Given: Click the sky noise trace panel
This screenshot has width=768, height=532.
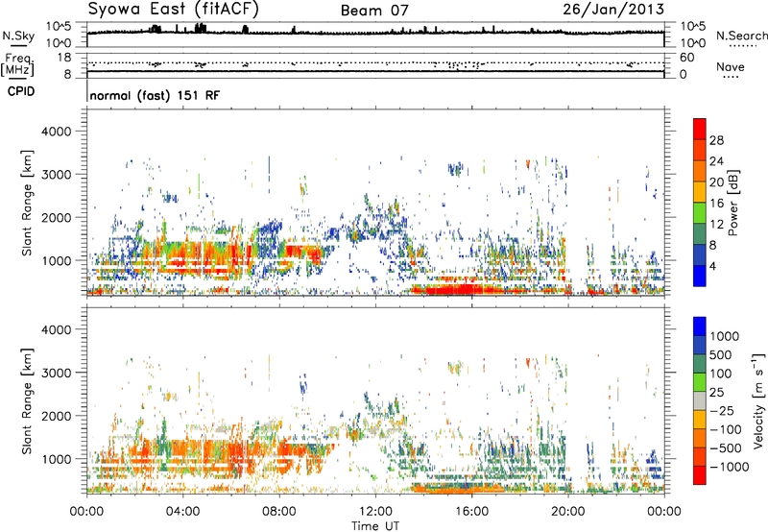Looking at the screenshot, I should [x=375, y=35].
